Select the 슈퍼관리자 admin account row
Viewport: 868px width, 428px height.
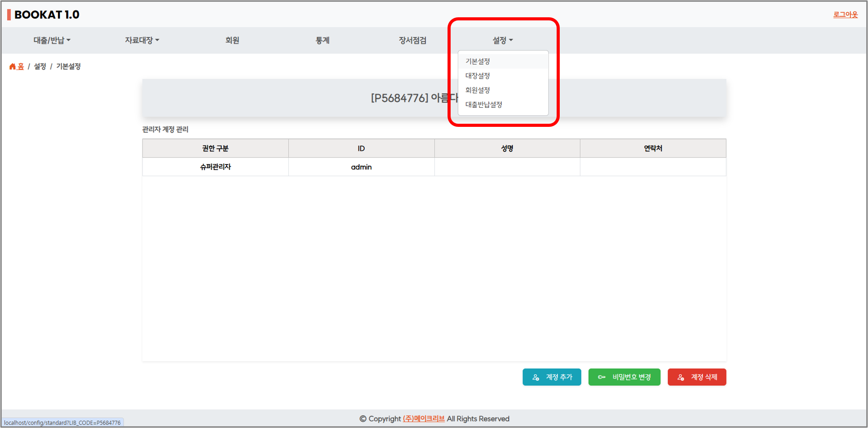pos(216,167)
